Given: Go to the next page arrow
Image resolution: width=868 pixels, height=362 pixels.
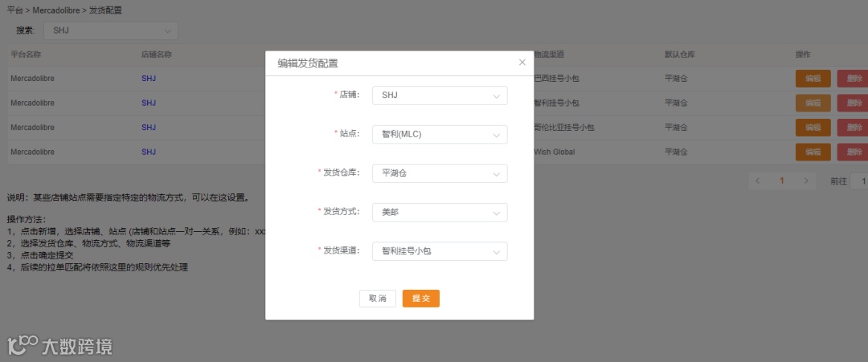Looking at the screenshot, I should tap(806, 181).
